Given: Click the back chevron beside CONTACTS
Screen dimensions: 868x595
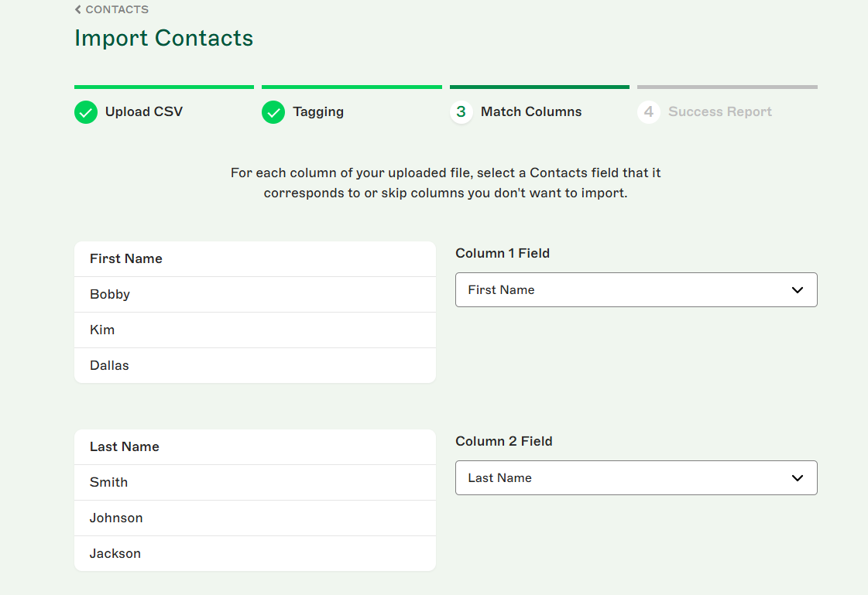Looking at the screenshot, I should [x=78, y=9].
